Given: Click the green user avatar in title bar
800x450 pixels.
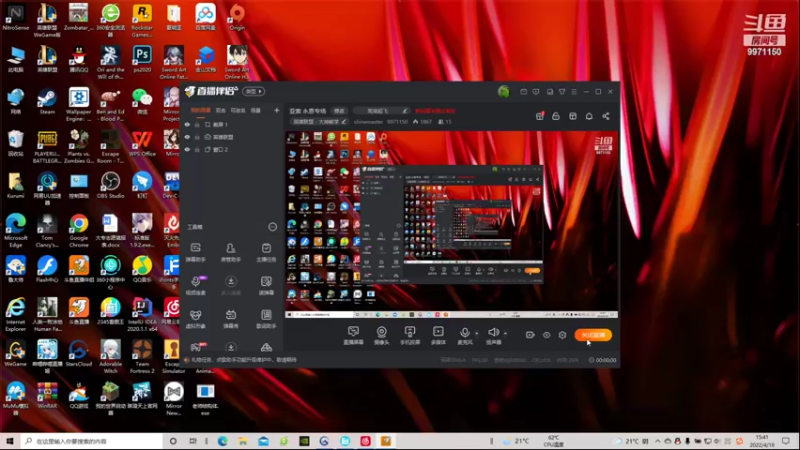Looking at the screenshot, I should point(503,91).
